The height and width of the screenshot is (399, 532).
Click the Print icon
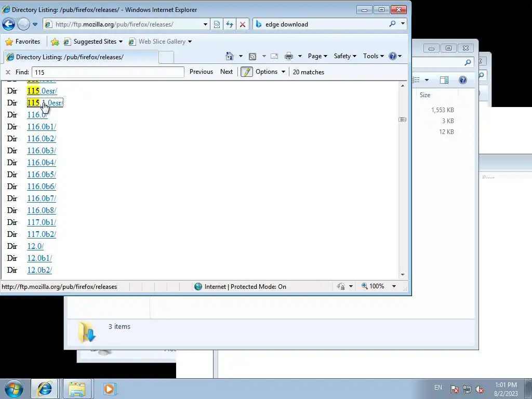click(x=289, y=56)
